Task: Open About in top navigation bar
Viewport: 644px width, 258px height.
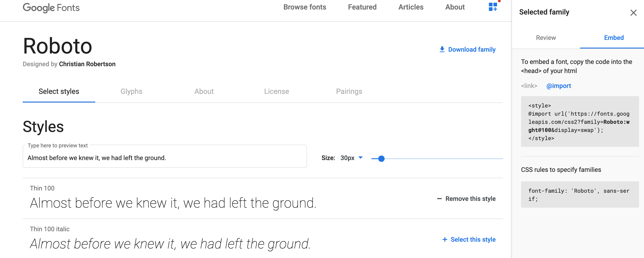Action: coord(455,7)
